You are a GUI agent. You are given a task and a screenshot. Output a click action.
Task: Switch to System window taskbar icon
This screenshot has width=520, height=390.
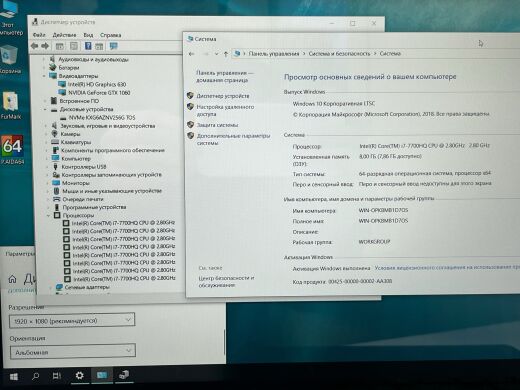click(x=102, y=375)
